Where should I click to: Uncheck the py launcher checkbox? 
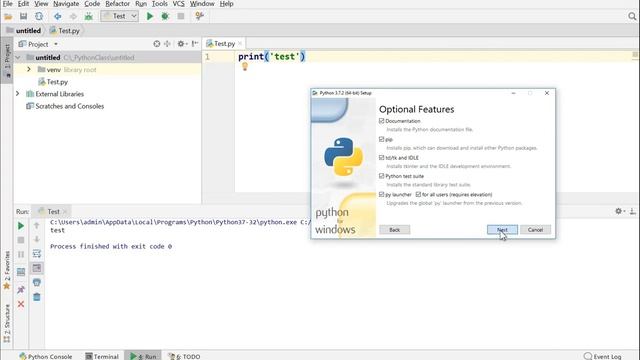tap(382, 194)
